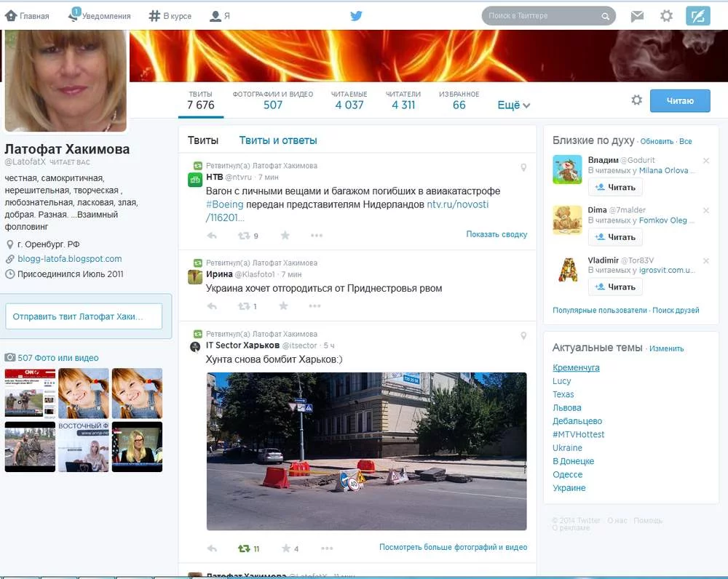Open the ВОСТОЧНЫЙ Ф media thumbnail
This screenshot has height=579, width=728.
(84, 447)
